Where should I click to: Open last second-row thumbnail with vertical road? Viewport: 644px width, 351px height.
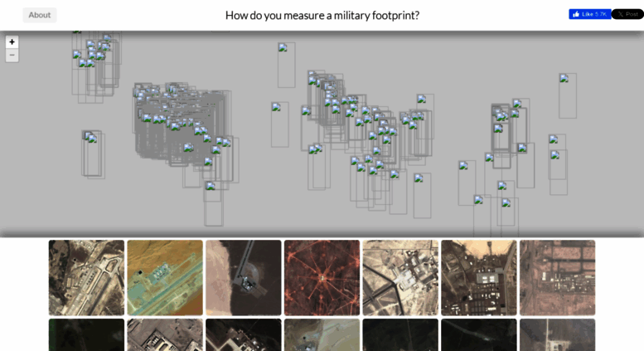[x=557, y=335]
